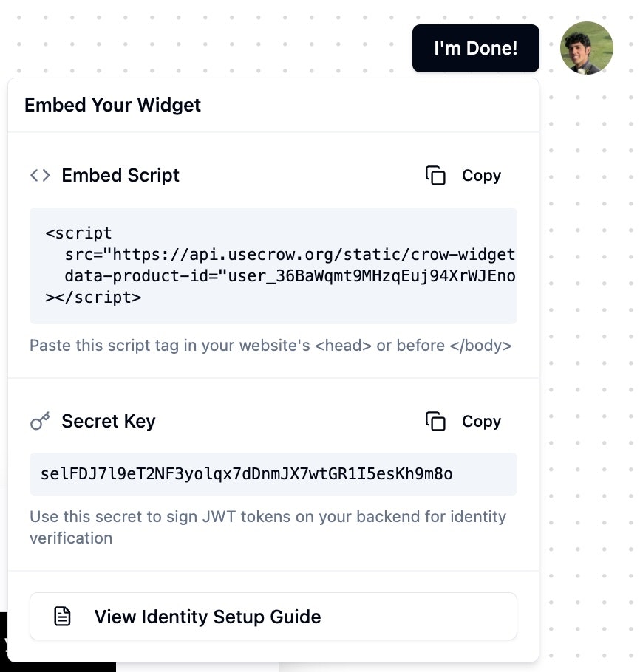Click the "Embed Your Widget" panel title

[112, 105]
